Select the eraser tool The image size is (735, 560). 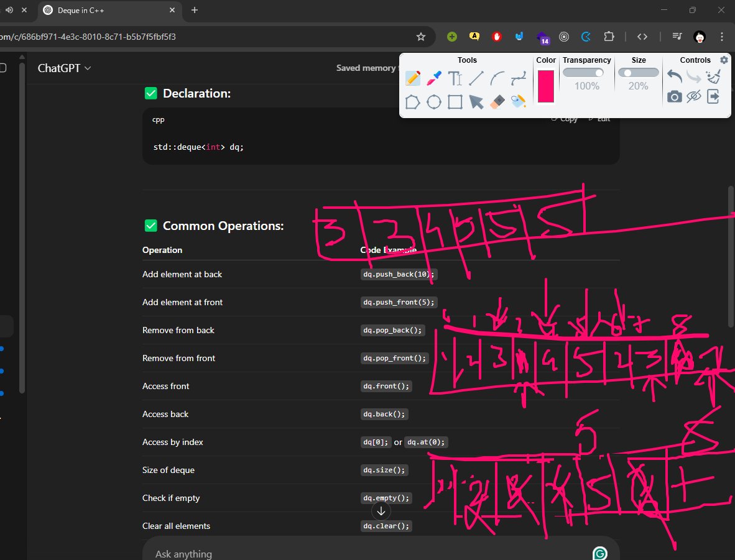click(x=497, y=102)
